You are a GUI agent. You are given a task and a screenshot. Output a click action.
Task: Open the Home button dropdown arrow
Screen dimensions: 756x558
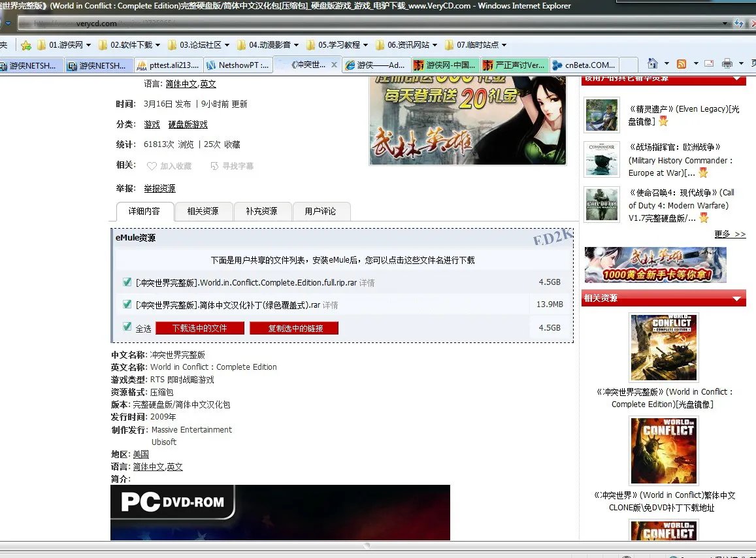666,63
